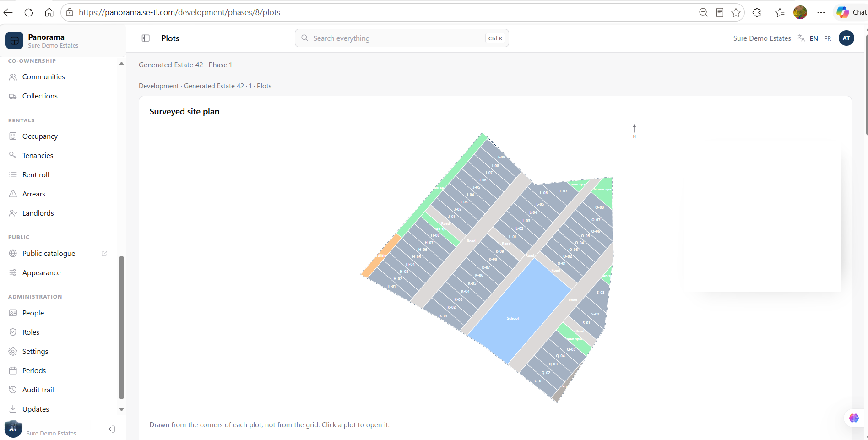Bookmark this page with the star icon

(736, 12)
